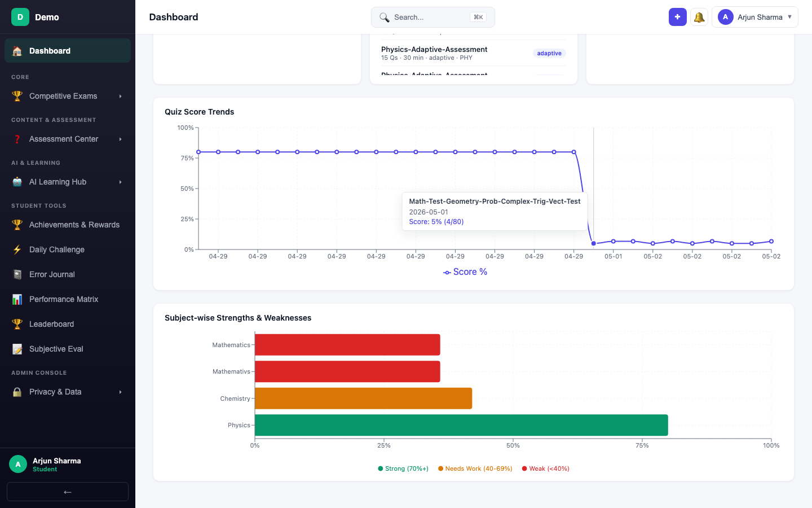Click the green Physics bar
Viewport: 812px width, 508px height.
pos(461,425)
